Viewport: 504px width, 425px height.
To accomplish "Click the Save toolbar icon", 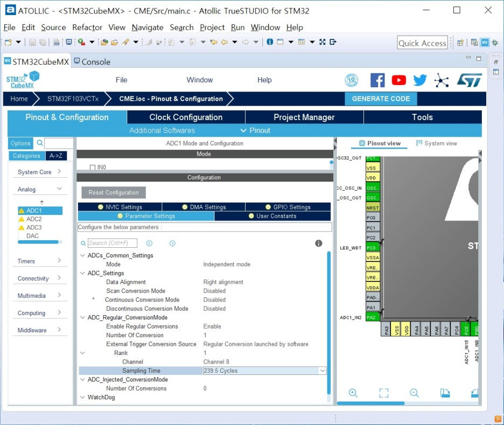I will pyautogui.click(x=32, y=42).
